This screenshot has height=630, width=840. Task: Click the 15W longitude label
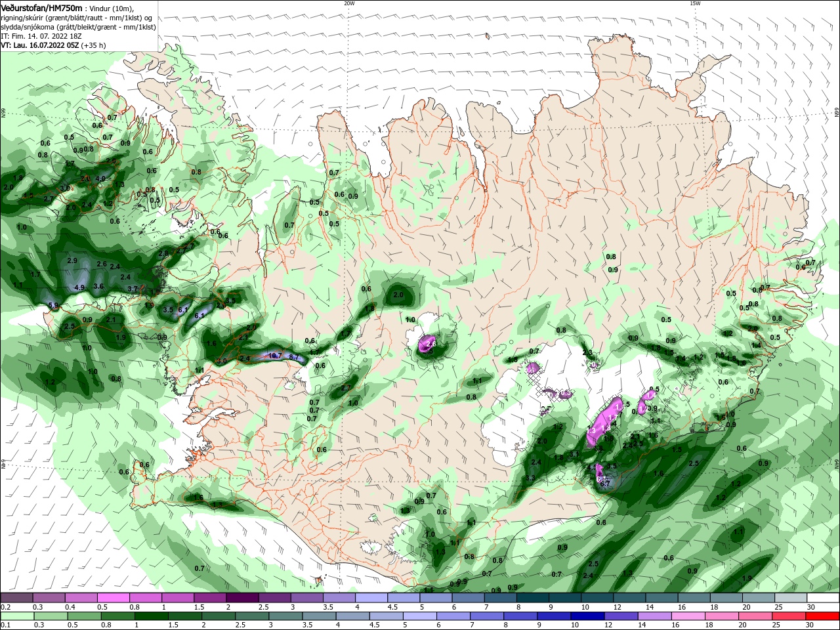click(x=695, y=3)
